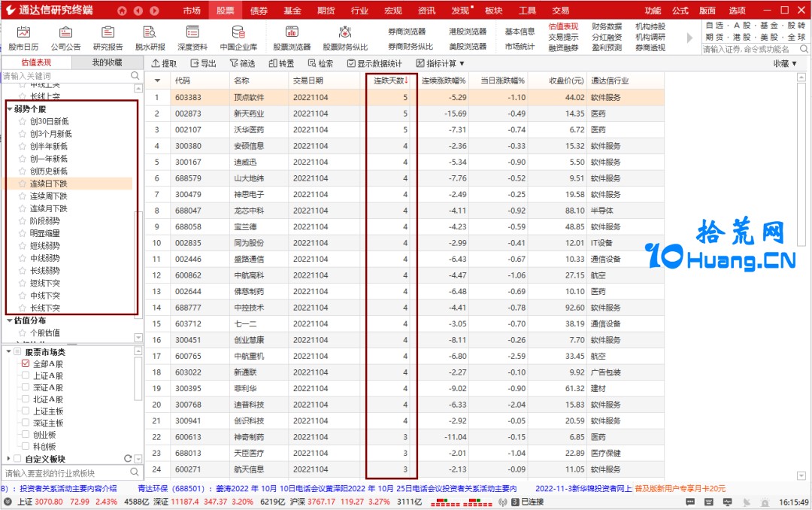Image resolution: width=812 pixels, height=510 pixels.
Task: Open 脱水研报 icon in ribbon
Action: [x=150, y=32]
